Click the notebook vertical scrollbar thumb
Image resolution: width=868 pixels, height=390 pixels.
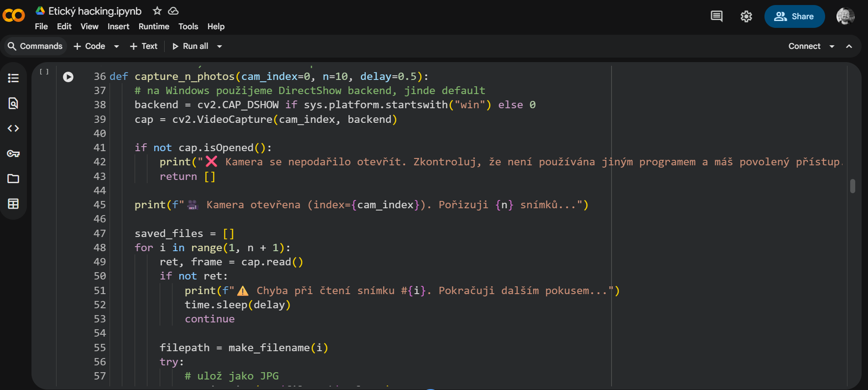pos(852,186)
